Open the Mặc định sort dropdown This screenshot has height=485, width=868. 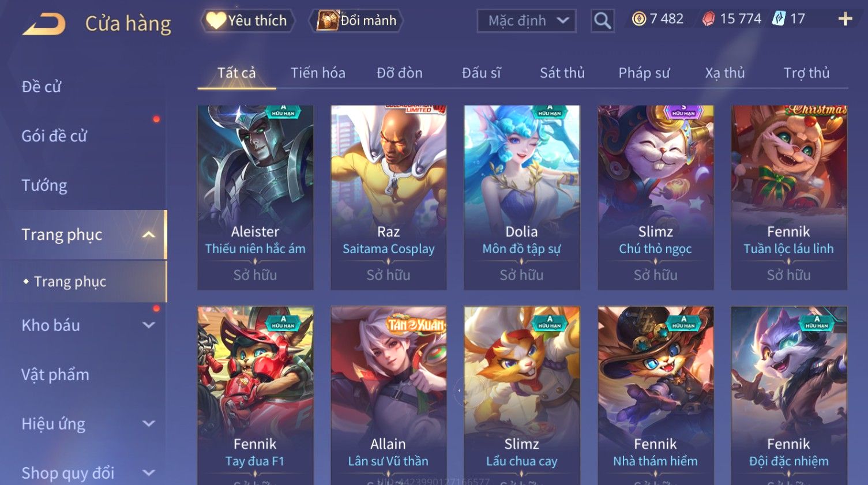(x=527, y=21)
